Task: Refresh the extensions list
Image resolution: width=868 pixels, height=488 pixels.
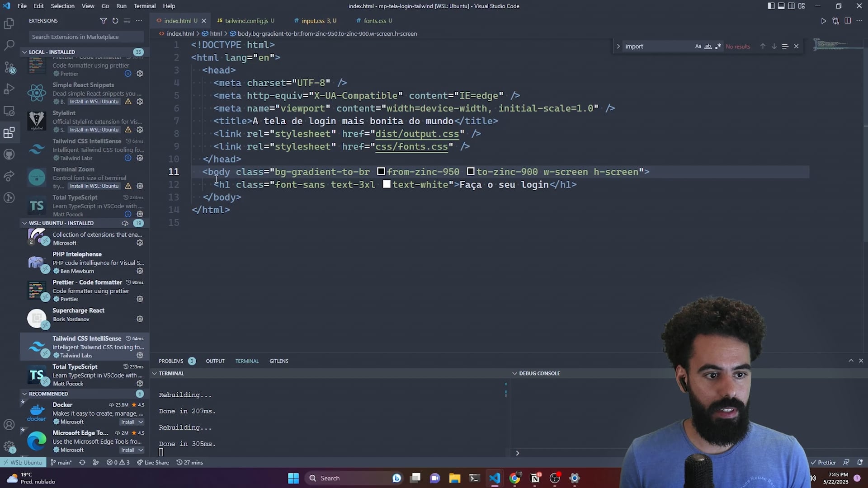Action: [x=115, y=21]
